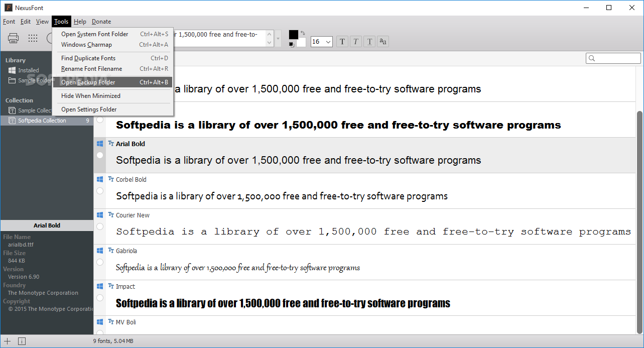644x348 pixels.
Task: Open the sample text history dropdown arrow
Action: [x=278, y=39]
